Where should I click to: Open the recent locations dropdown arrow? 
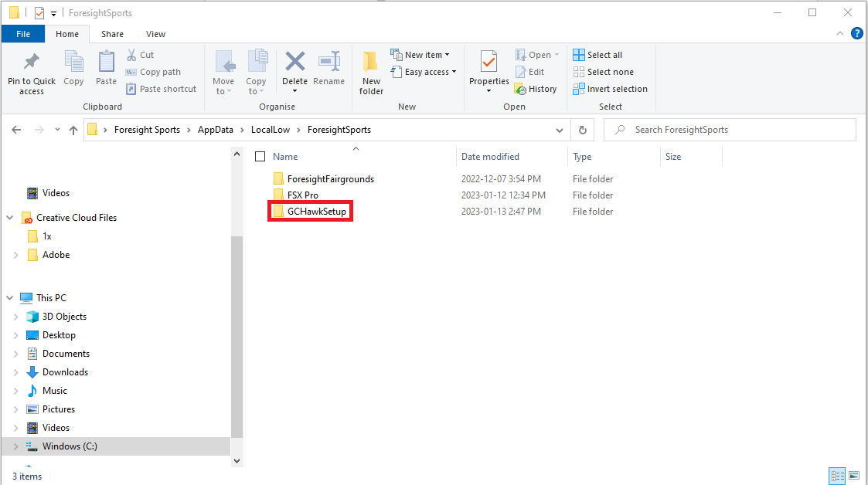pyautogui.click(x=57, y=130)
